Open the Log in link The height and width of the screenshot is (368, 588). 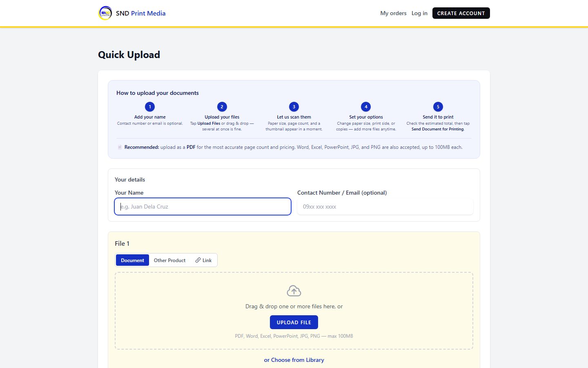tap(419, 13)
